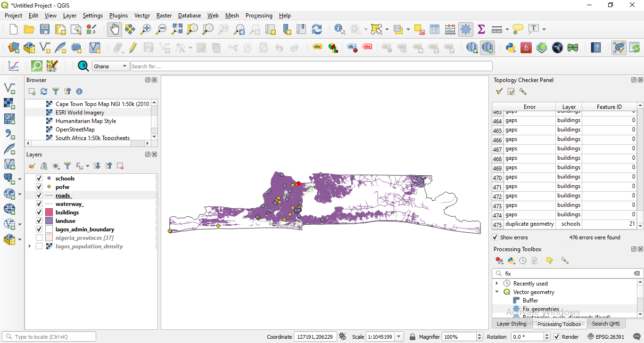The height and width of the screenshot is (343, 644).
Task: Select the duplicate geometry error row 475
Action: (564, 224)
